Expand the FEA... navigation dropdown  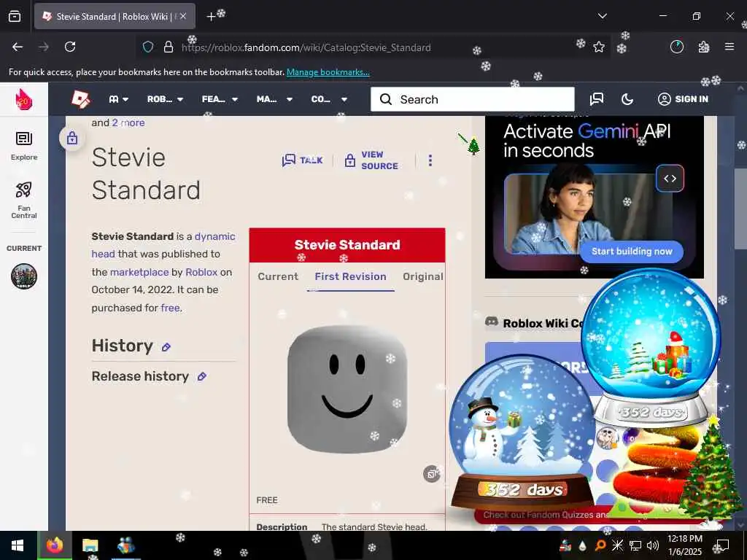click(220, 99)
